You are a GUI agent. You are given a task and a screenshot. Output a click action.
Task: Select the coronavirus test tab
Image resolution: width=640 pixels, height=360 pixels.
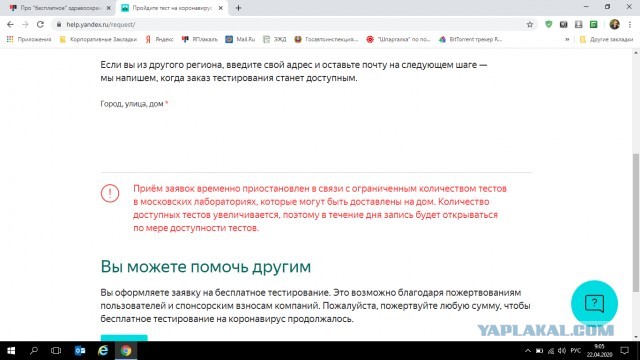(172, 8)
